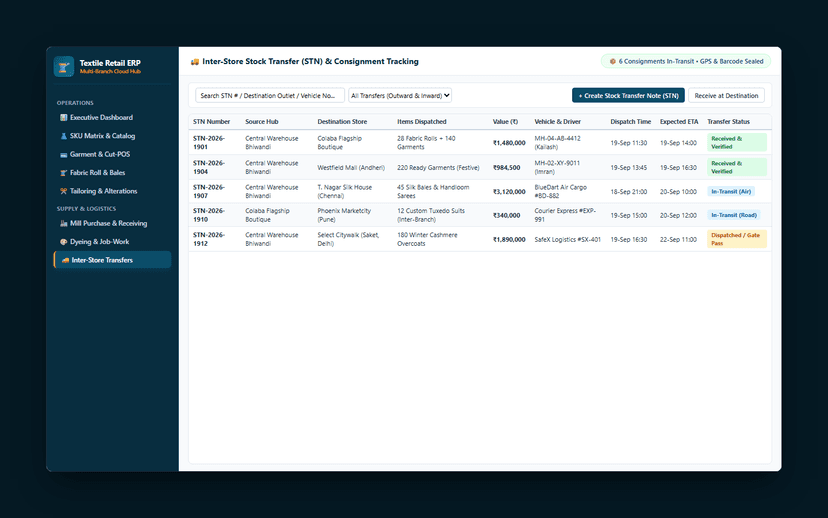Click the Expected ETA column header
This screenshot has width=828, height=518.
(679, 122)
